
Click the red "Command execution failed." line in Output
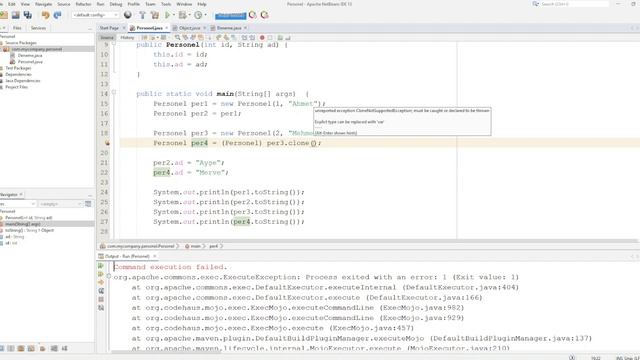[170, 267]
